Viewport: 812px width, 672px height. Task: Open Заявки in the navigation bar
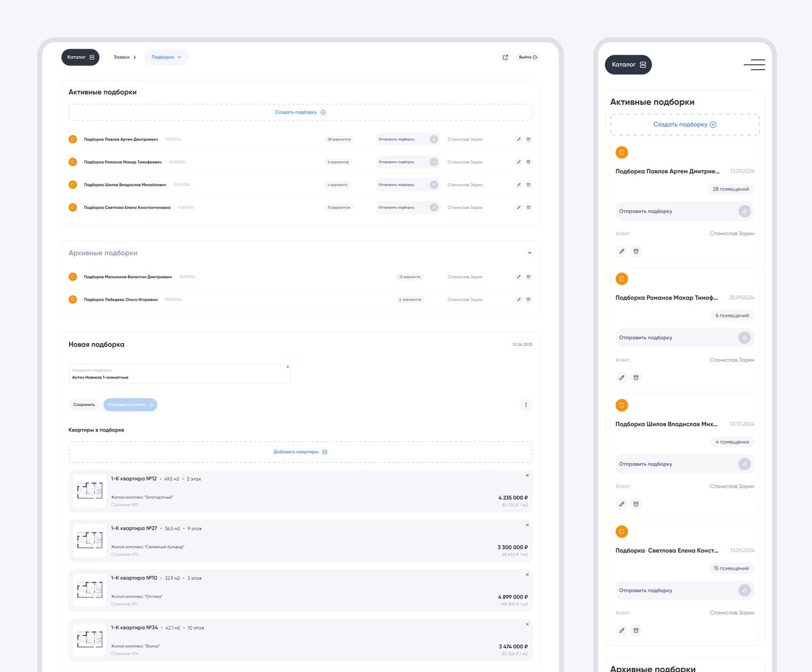coord(125,58)
